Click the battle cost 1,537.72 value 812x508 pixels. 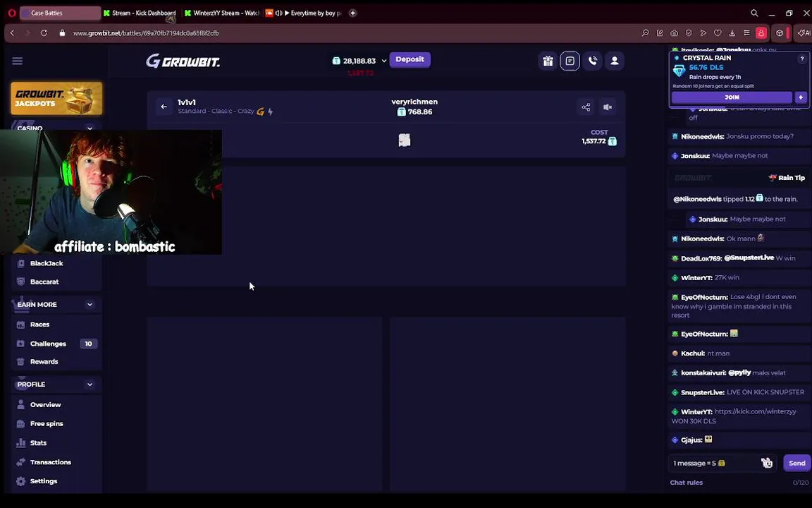point(593,141)
